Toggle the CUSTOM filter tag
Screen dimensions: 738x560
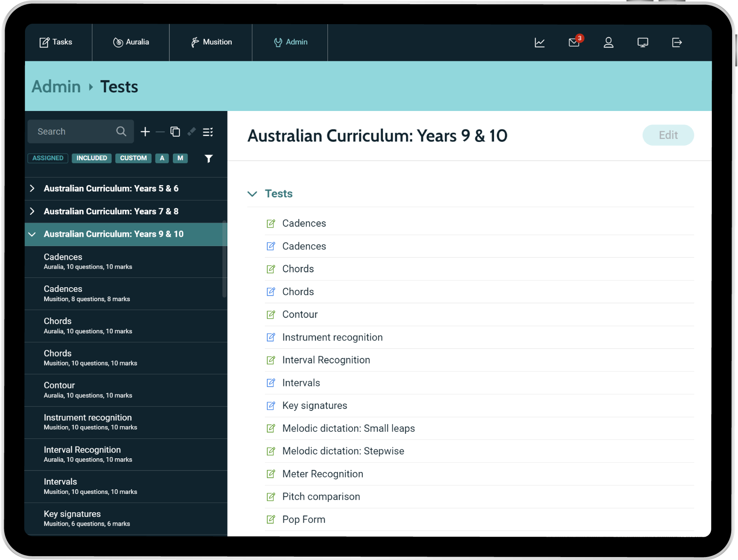(133, 158)
